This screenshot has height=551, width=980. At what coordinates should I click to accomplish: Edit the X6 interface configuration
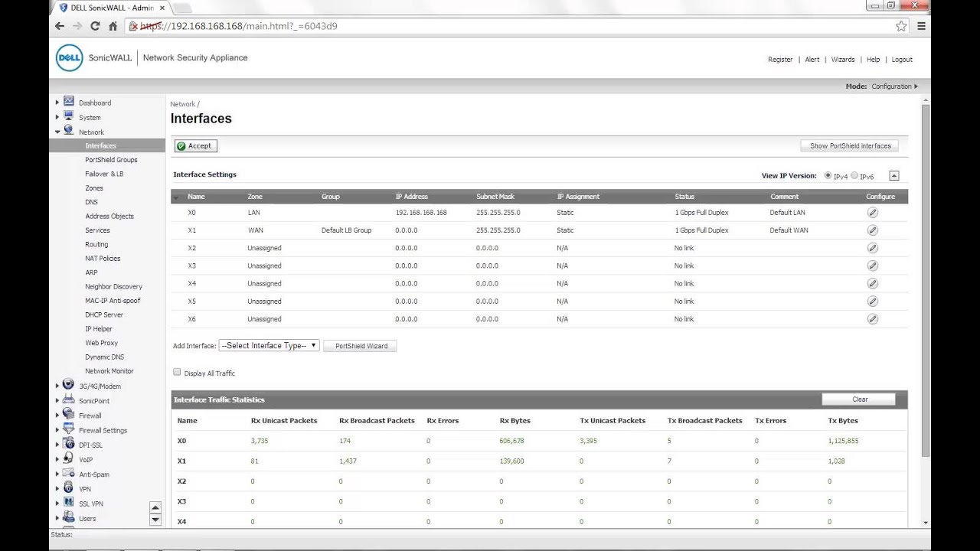[872, 319]
